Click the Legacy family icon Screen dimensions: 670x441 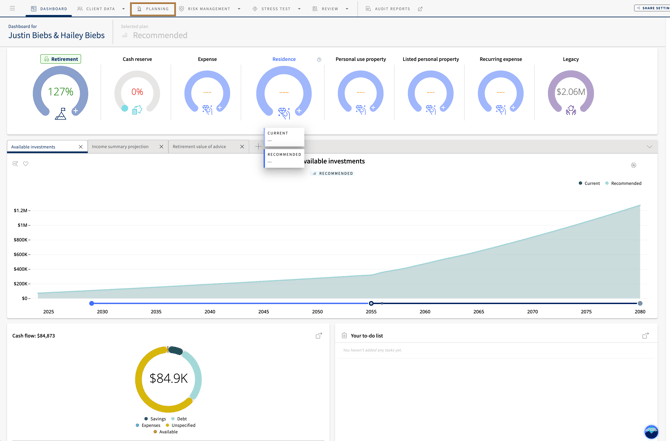click(x=571, y=111)
